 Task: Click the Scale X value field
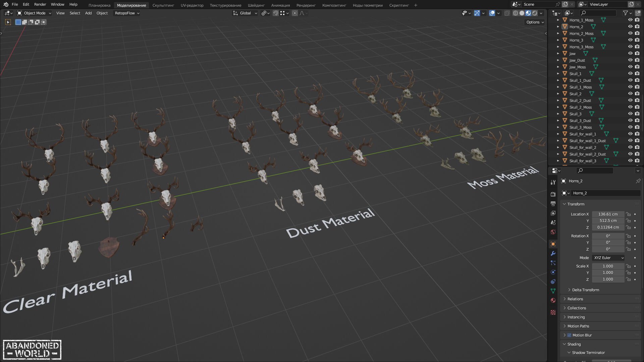pos(607,266)
